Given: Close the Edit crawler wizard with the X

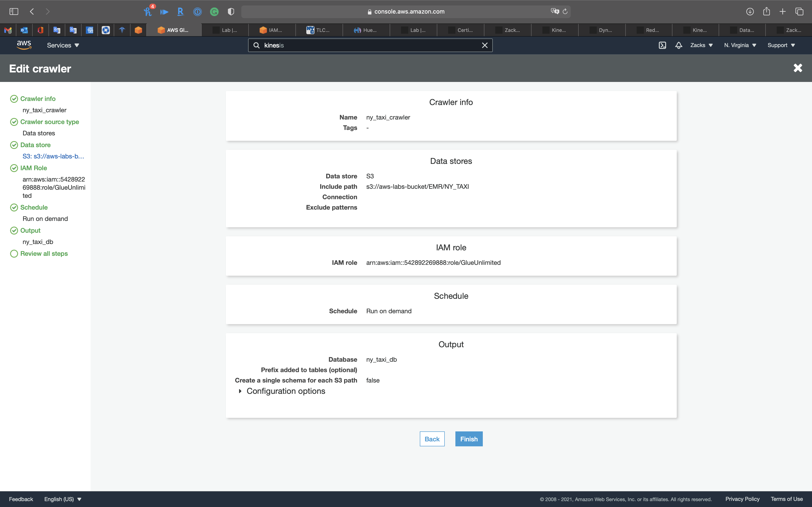Looking at the screenshot, I should 797,68.
